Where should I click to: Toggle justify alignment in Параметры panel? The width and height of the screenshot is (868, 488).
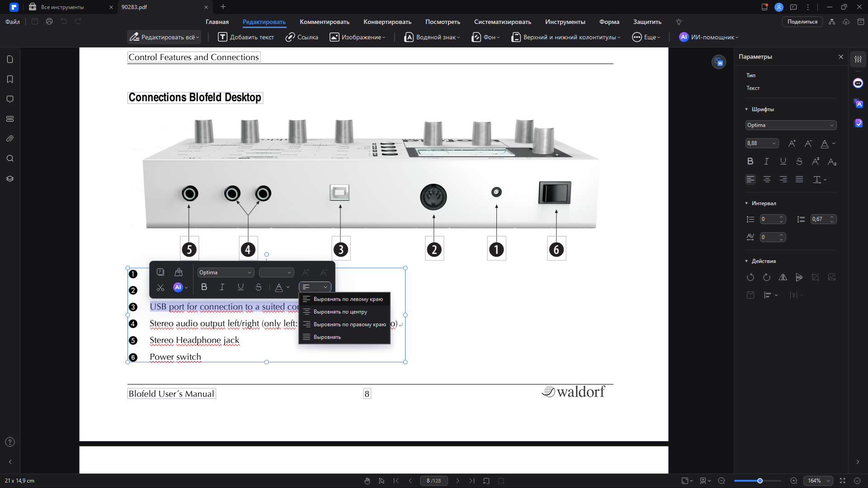(799, 179)
